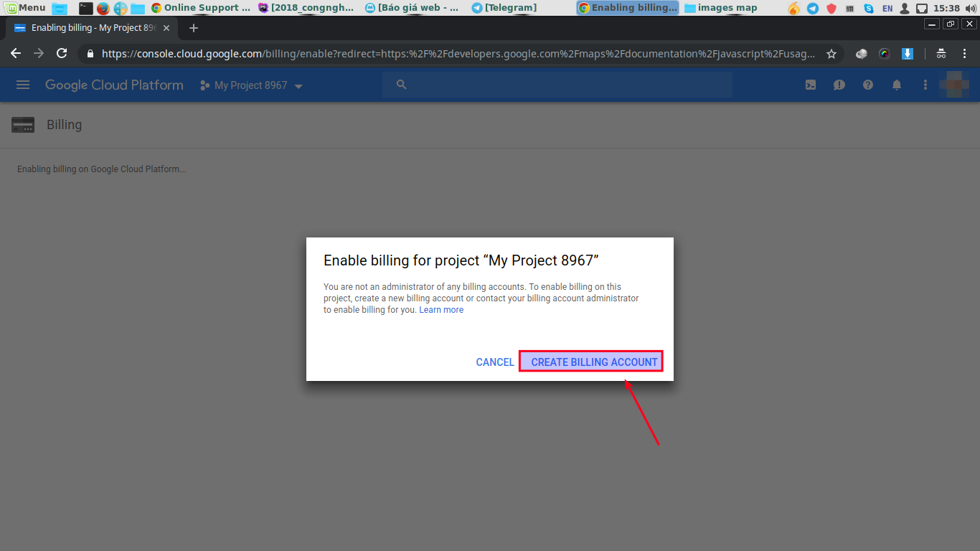Screen dimensions: 980x551
Task: Launch Firefox from the panel
Action: click(x=103, y=9)
